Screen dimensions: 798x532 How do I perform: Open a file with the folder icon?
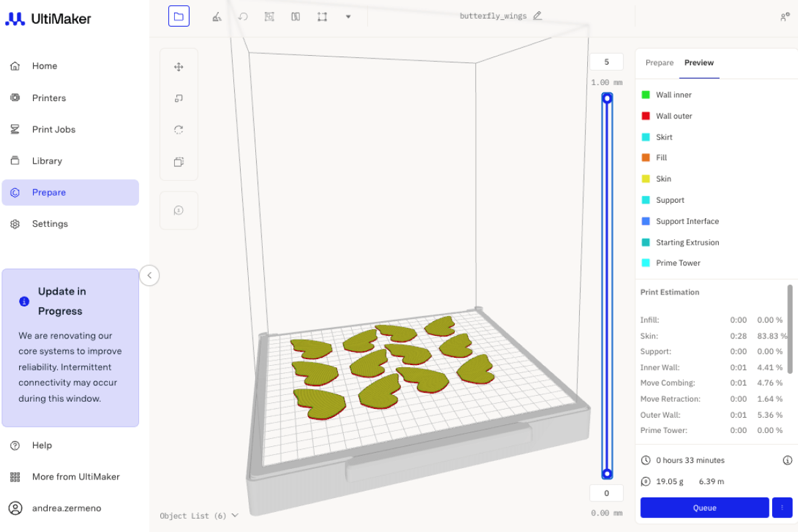pos(178,16)
